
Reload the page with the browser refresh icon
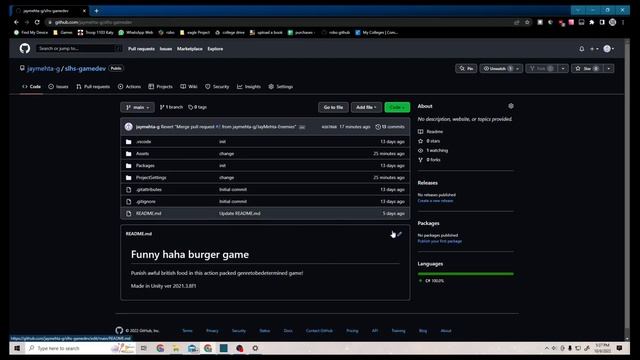(x=37, y=22)
